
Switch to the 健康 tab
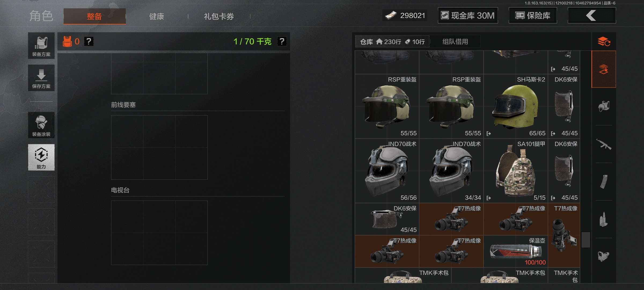pyautogui.click(x=157, y=16)
